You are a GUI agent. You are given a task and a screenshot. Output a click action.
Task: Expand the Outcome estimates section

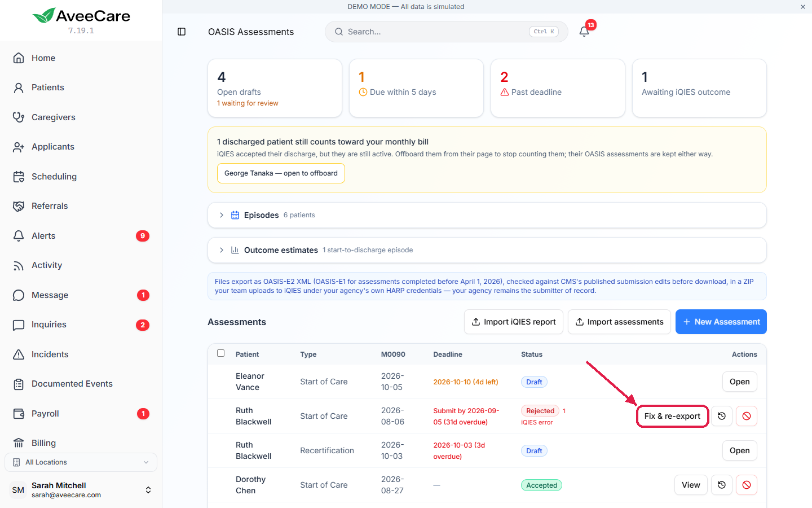(x=487, y=250)
